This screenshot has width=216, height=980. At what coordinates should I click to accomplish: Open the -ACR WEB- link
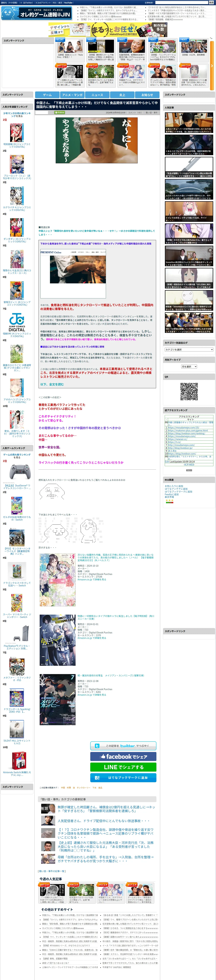point(189,465)
